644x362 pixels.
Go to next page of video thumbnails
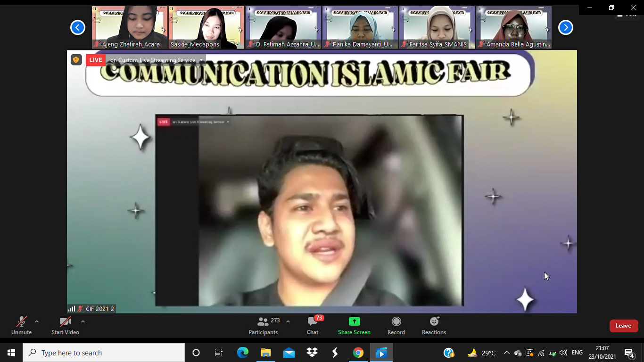[x=565, y=28]
